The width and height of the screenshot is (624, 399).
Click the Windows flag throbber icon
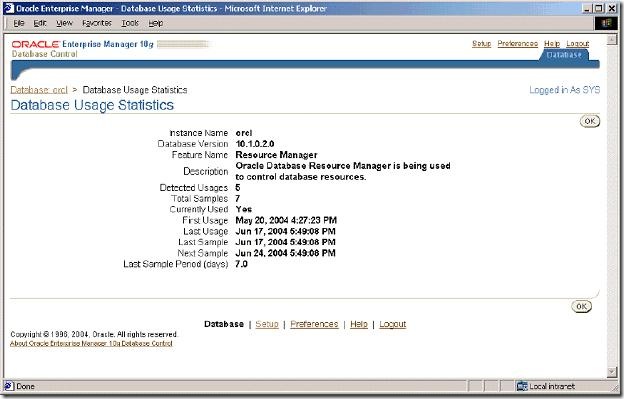[606, 23]
